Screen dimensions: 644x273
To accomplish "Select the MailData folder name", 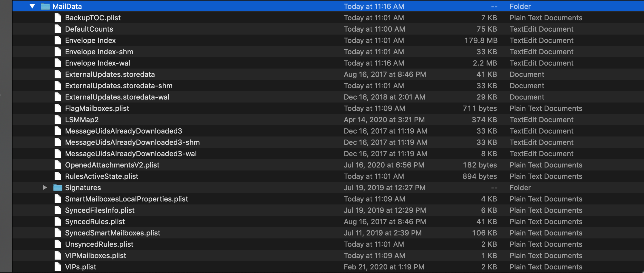I will 67,6.
